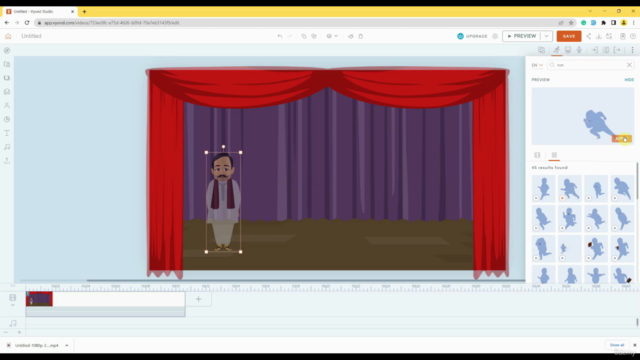Switch results to grid view
The image size is (640, 360).
click(x=554, y=155)
